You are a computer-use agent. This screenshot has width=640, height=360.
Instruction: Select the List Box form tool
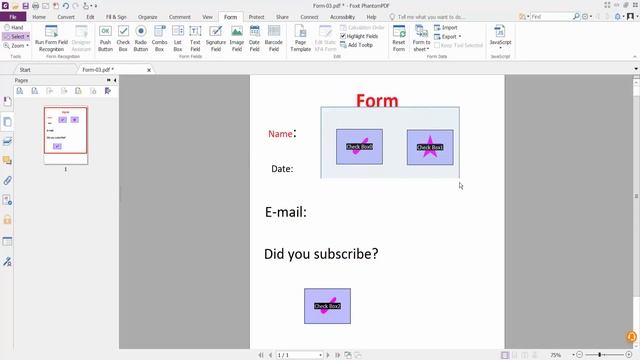click(x=178, y=38)
